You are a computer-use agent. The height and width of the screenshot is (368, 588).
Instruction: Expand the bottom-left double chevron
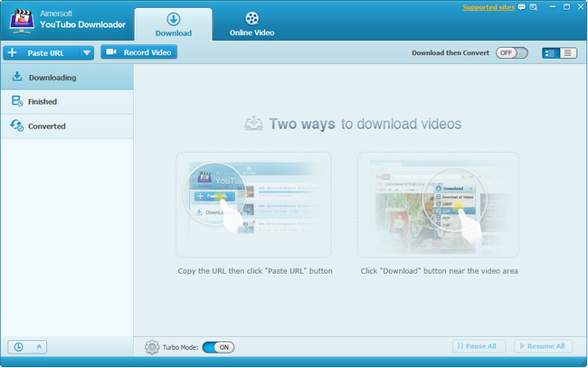click(39, 346)
